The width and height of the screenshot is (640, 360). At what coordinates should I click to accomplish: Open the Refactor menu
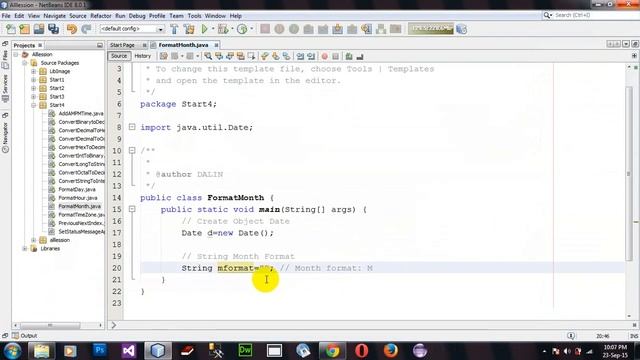click(101, 16)
